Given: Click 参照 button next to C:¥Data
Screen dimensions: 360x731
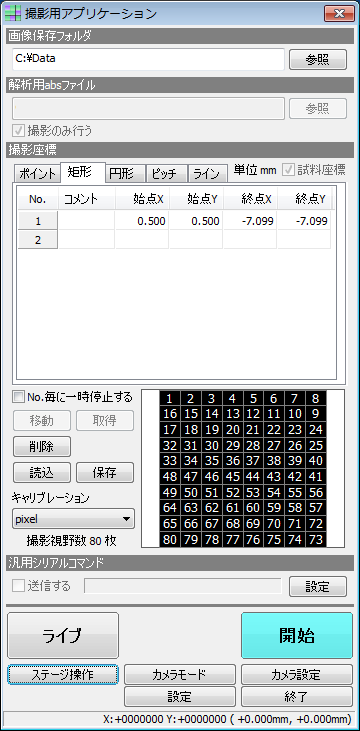Looking at the screenshot, I should click(318, 60).
